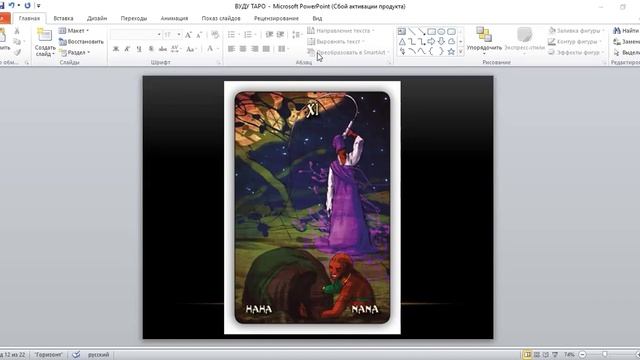Screen dimensions: 640x360
Task: Switch to the Главная tab
Action: pyautogui.click(x=29, y=18)
